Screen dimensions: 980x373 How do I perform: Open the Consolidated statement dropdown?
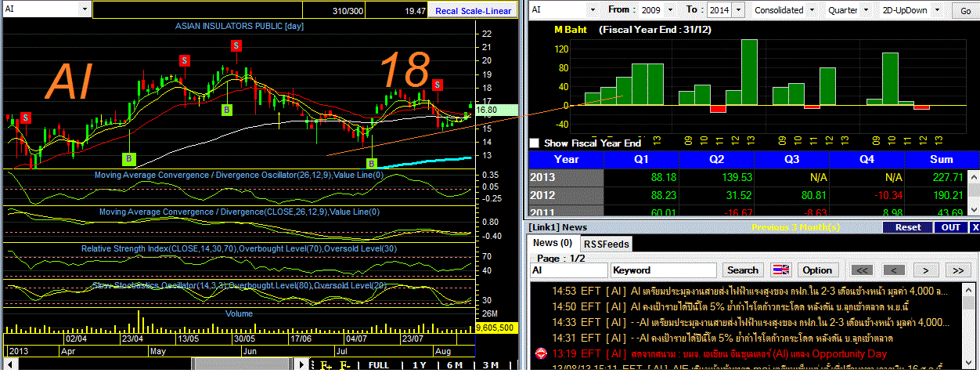(x=813, y=10)
